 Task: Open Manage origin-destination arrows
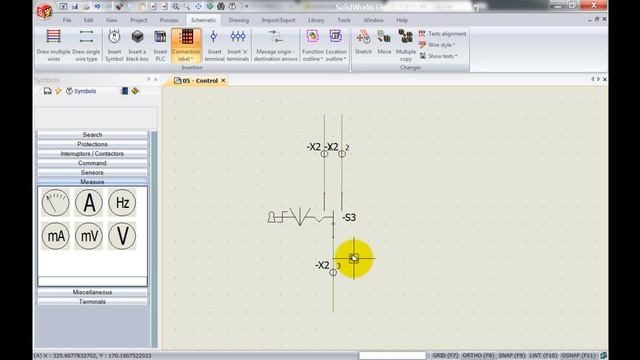pyautogui.click(x=276, y=45)
